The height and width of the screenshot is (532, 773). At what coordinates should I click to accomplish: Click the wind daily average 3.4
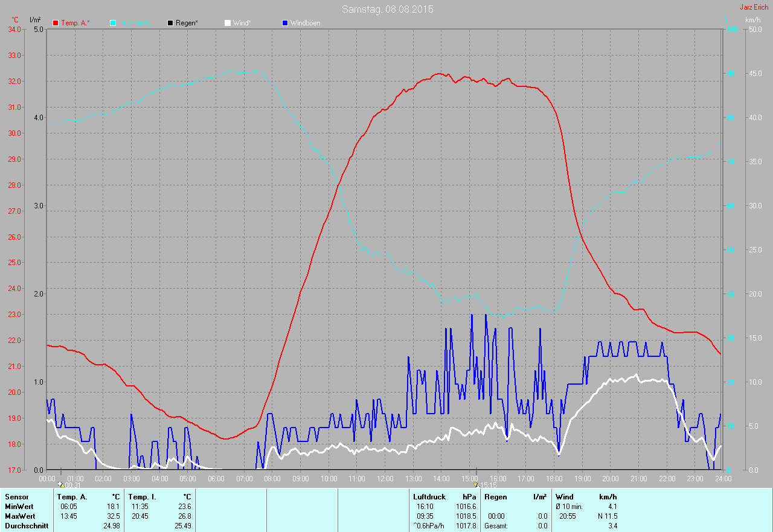[x=612, y=526]
